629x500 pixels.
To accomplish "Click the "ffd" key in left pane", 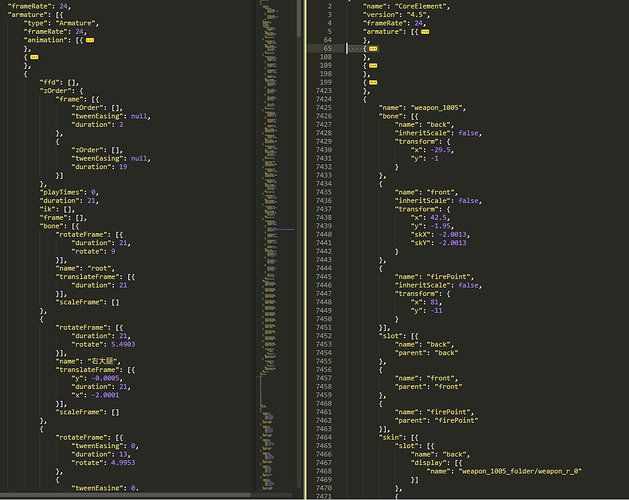I will [50, 82].
